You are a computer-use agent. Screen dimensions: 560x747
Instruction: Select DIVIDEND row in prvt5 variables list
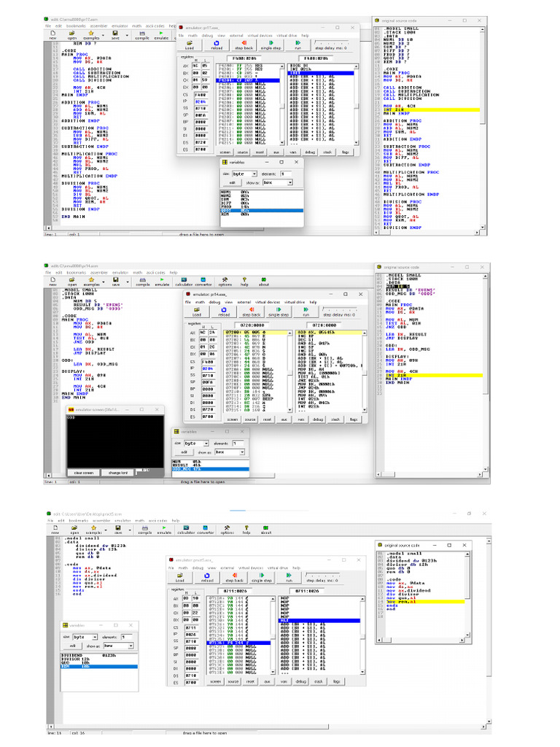point(99,656)
